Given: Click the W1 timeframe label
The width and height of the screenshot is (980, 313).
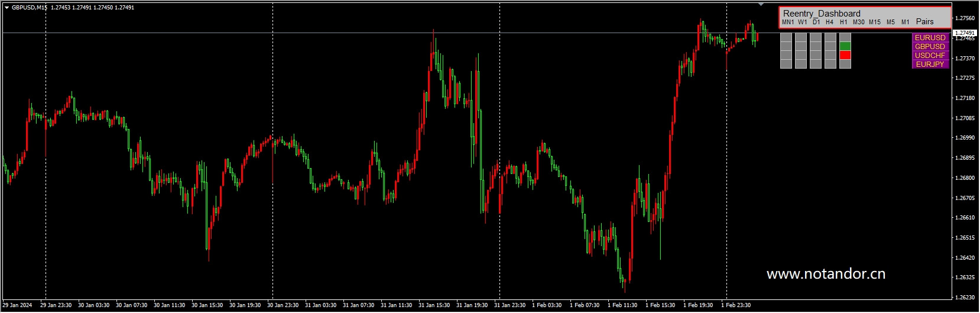Looking at the screenshot, I should 803,22.
